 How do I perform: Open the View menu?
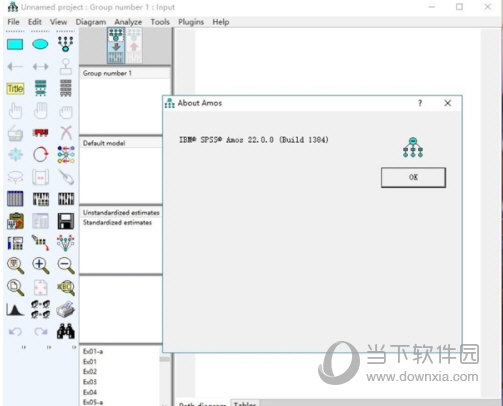tap(58, 22)
